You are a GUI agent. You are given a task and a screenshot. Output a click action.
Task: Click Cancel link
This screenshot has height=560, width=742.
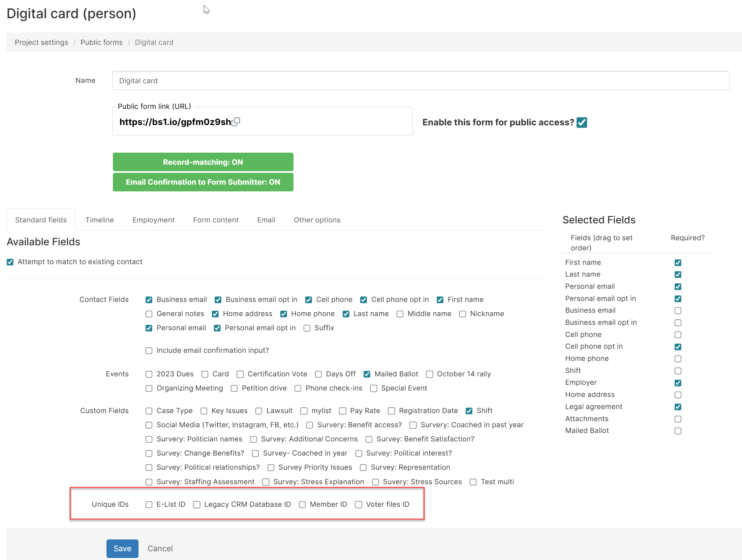click(x=160, y=549)
